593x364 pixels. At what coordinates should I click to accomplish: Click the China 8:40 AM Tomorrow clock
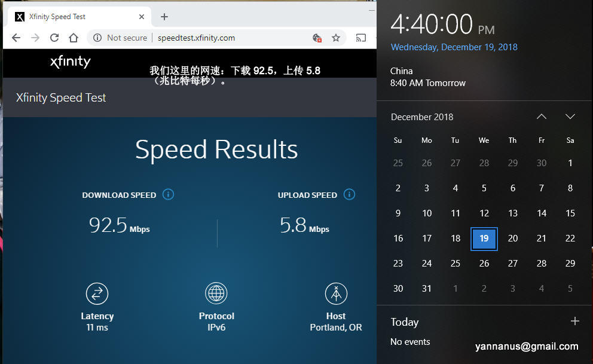[x=428, y=77]
